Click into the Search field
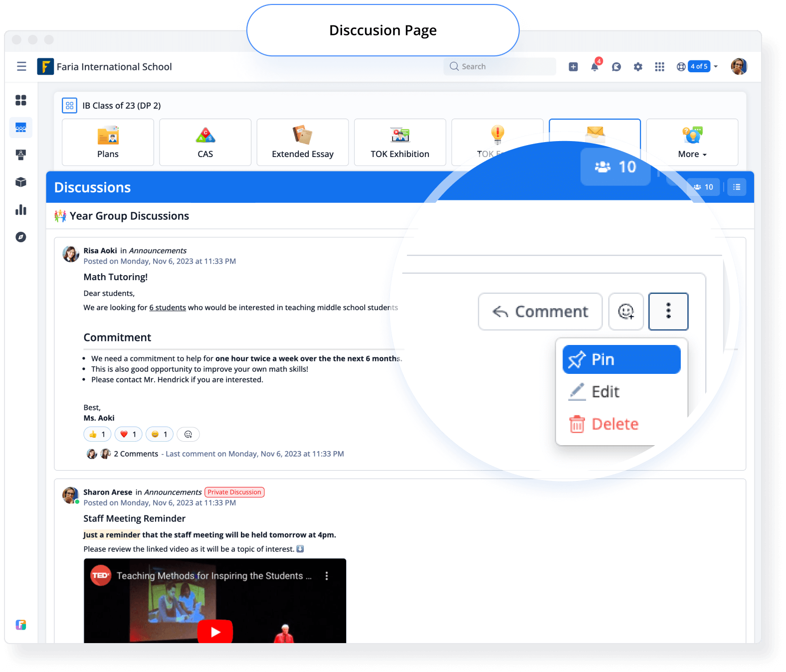This screenshot has width=786, height=672. tap(500, 66)
